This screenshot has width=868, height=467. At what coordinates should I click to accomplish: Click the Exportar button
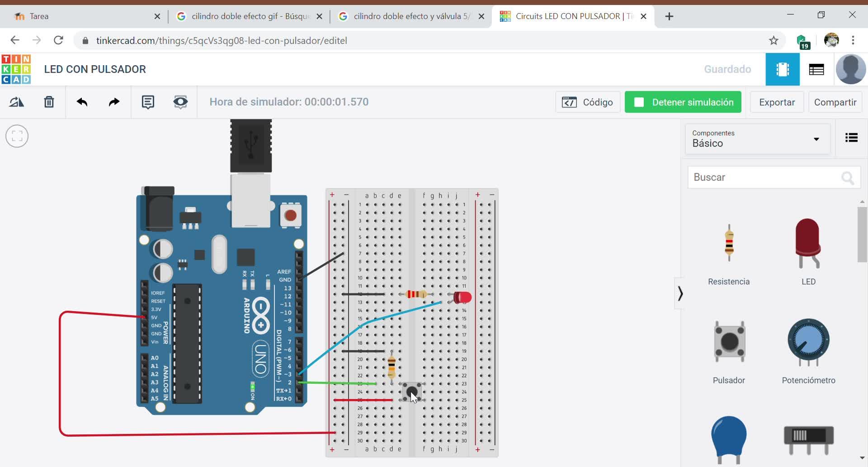coord(777,102)
